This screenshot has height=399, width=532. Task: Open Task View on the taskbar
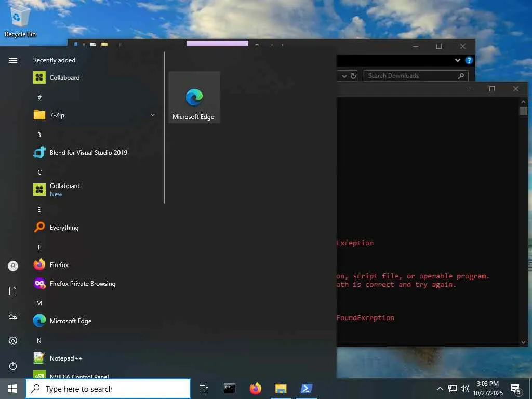204,389
